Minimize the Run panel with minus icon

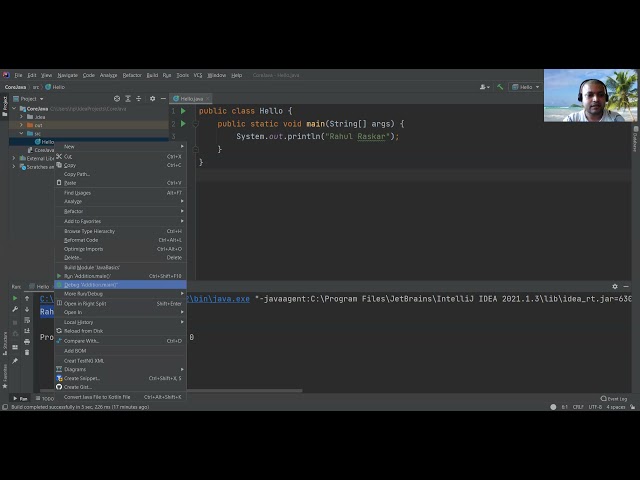[626, 287]
